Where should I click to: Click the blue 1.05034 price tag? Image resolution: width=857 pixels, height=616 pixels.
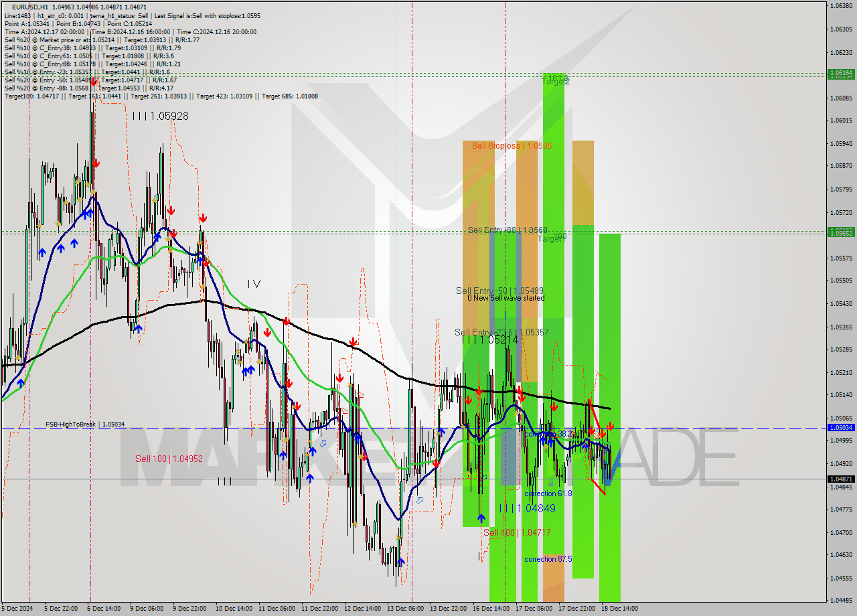pyautogui.click(x=841, y=427)
